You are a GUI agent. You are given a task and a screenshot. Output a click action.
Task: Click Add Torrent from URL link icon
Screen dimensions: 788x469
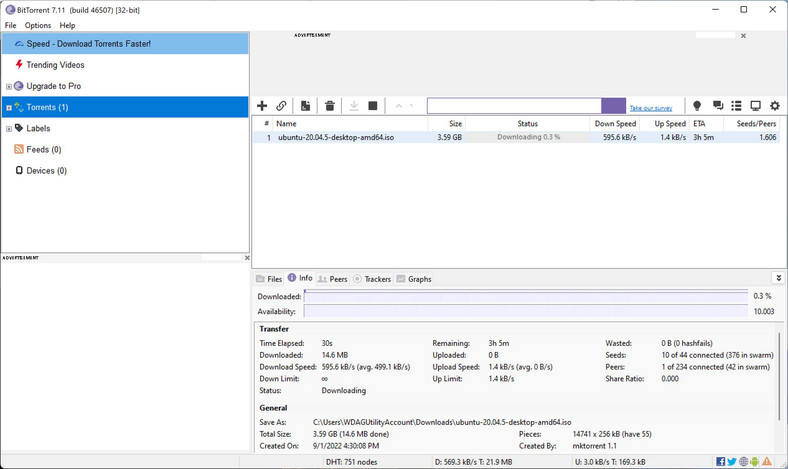282,106
